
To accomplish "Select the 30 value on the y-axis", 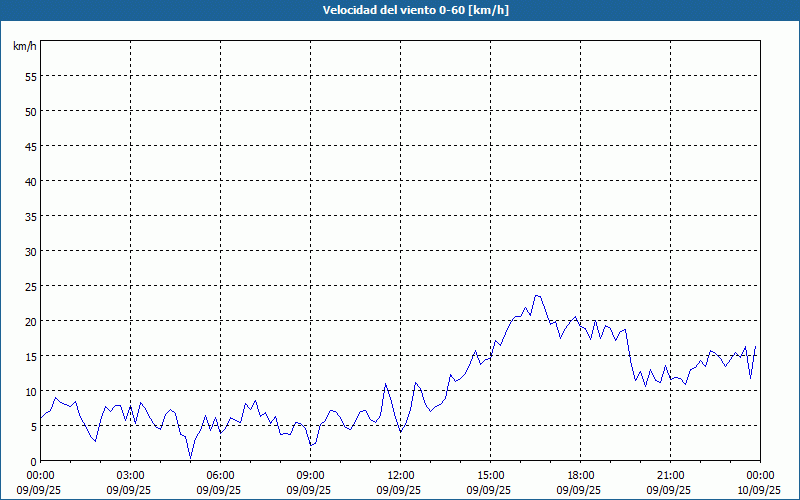I will point(30,251).
